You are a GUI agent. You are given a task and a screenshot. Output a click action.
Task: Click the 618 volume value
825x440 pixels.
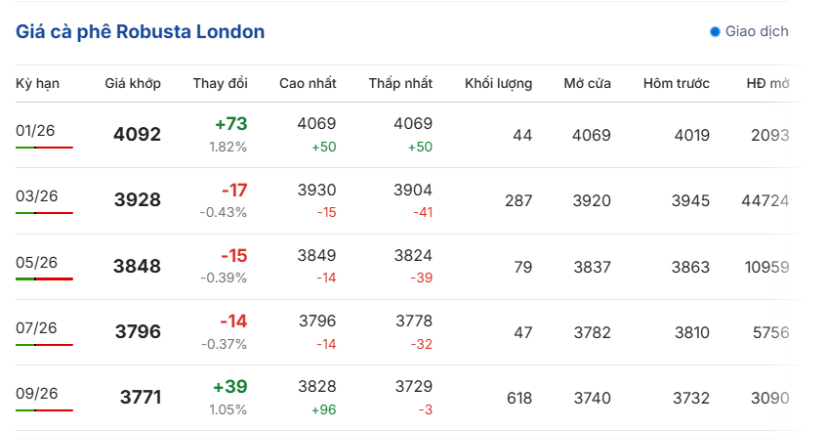click(x=519, y=397)
